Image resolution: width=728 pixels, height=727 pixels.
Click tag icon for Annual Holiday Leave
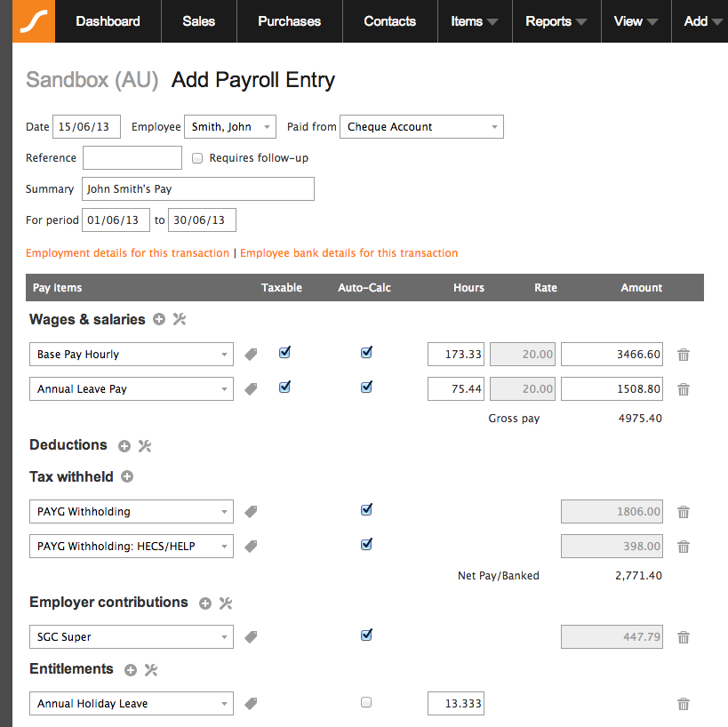tap(251, 704)
